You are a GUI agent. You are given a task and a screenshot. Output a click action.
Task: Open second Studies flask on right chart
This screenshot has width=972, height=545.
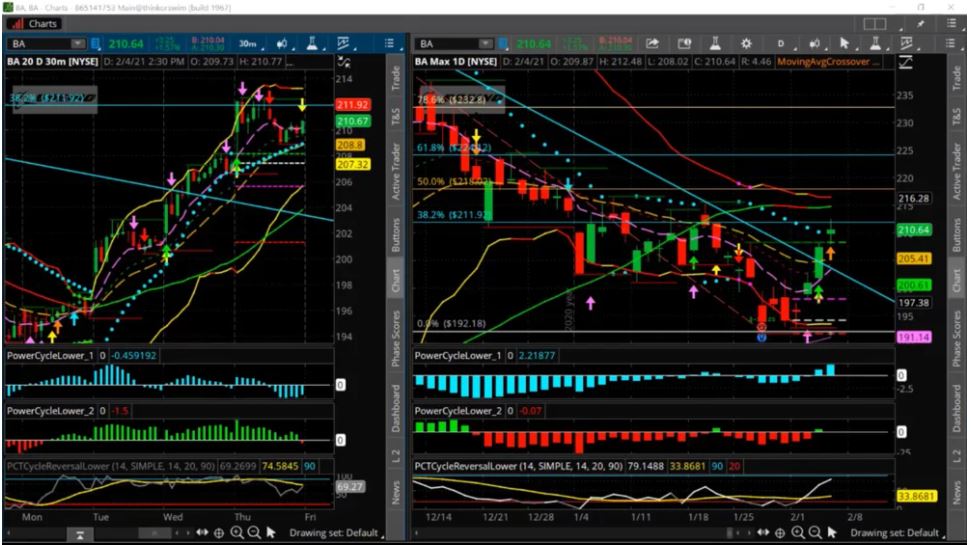[x=875, y=43]
